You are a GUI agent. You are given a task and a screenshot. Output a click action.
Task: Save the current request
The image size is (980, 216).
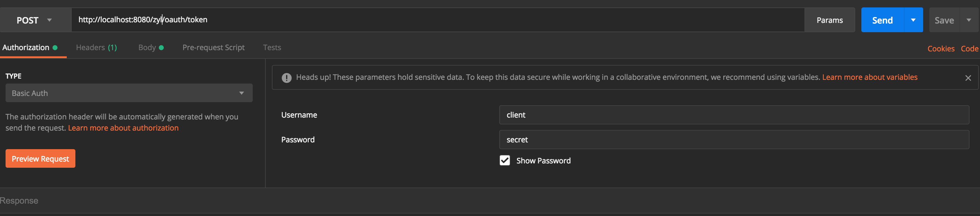944,20
